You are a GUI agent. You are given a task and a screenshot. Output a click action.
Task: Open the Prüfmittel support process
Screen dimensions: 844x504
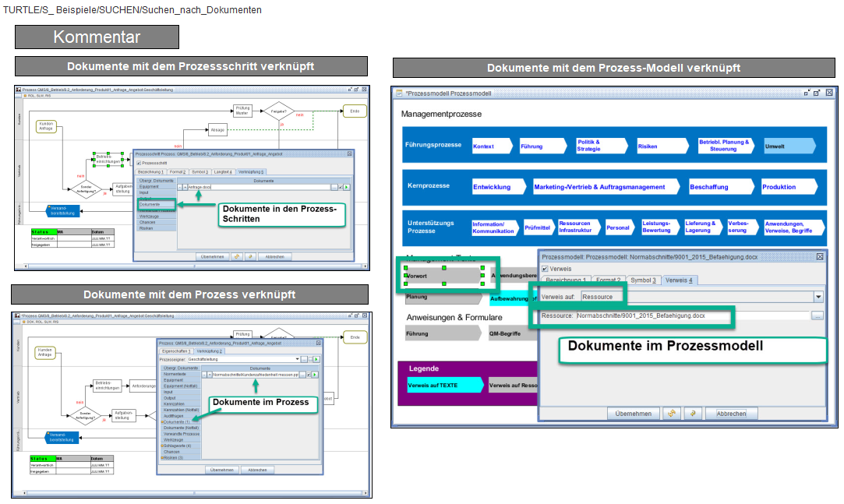click(x=539, y=227)
